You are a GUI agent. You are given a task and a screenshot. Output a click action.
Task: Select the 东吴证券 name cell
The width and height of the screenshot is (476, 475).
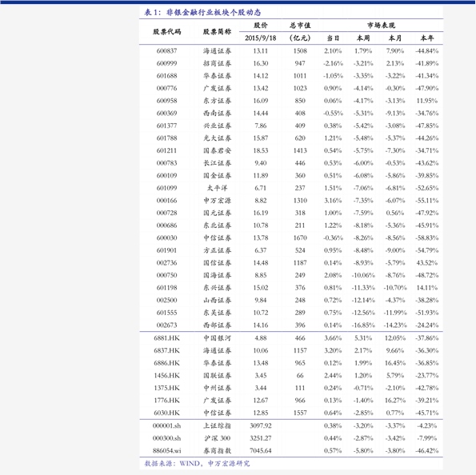tap(217, 313)
